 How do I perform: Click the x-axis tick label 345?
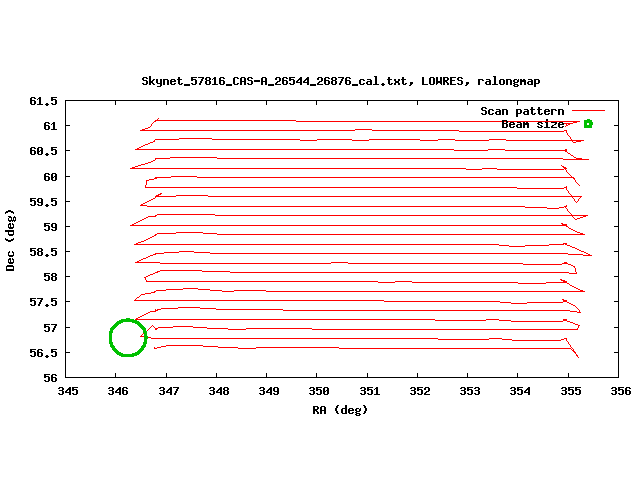68,391
